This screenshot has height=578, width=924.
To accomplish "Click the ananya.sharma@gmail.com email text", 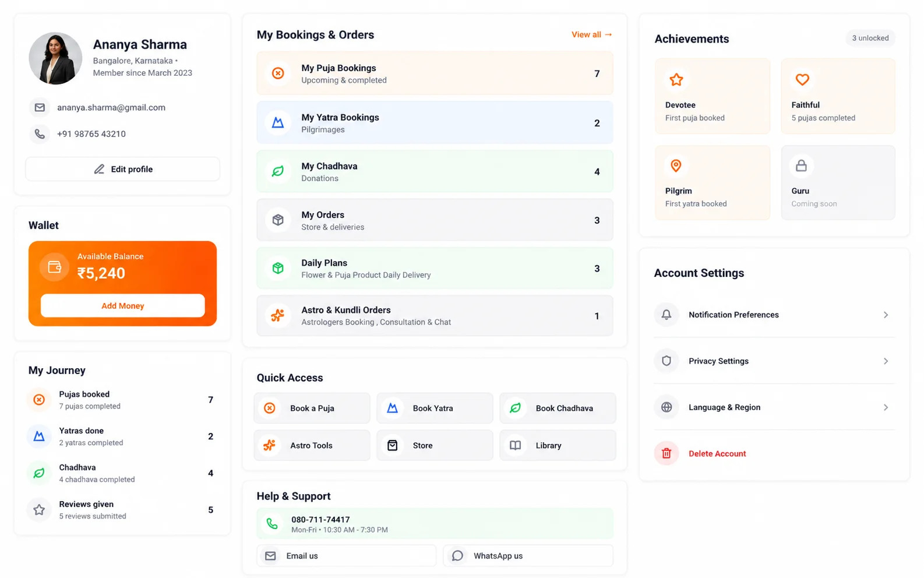I will tap(111, 107).
